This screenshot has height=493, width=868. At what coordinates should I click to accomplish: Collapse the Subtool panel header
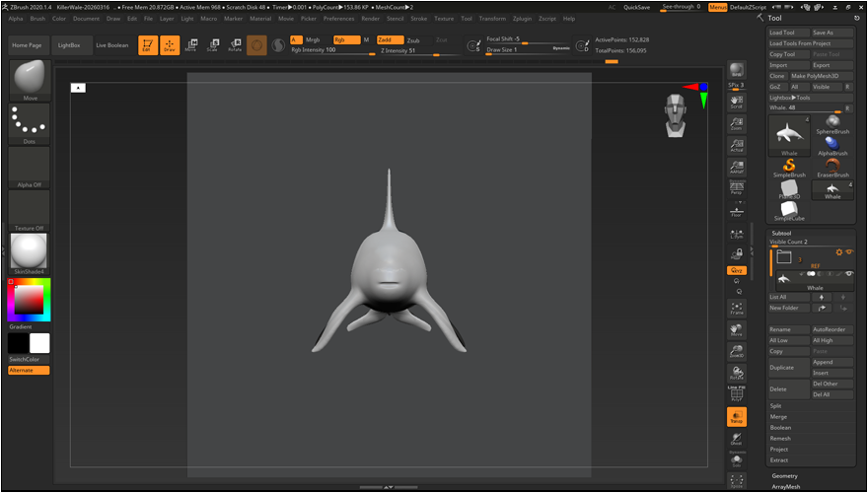[x=780, y=233]
